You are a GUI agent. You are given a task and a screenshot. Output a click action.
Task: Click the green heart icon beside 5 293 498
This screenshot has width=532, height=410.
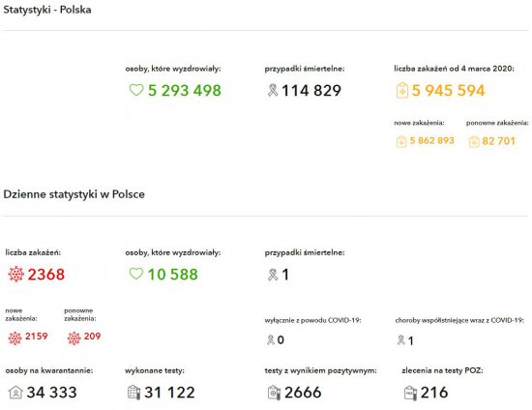(136, 90)
